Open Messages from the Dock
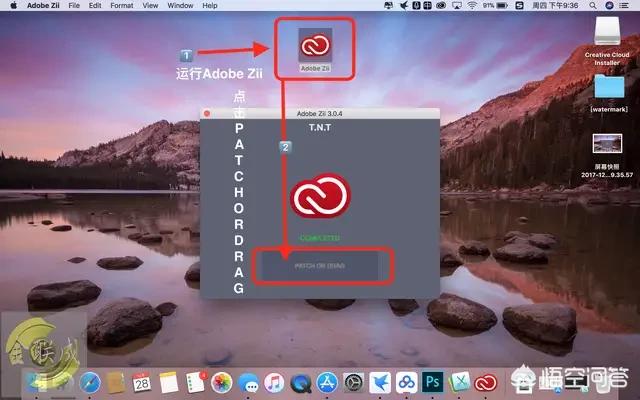This screenshot has width=640, height=400. pyautogui.click(x=248, y=383)
